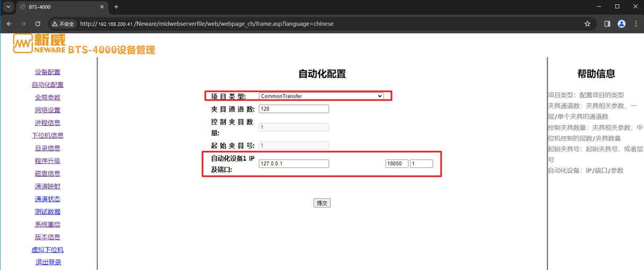The width and height of the screenshot is (644, 270).
Task: Click the 项目类型 label
Action: pos(229,97)
